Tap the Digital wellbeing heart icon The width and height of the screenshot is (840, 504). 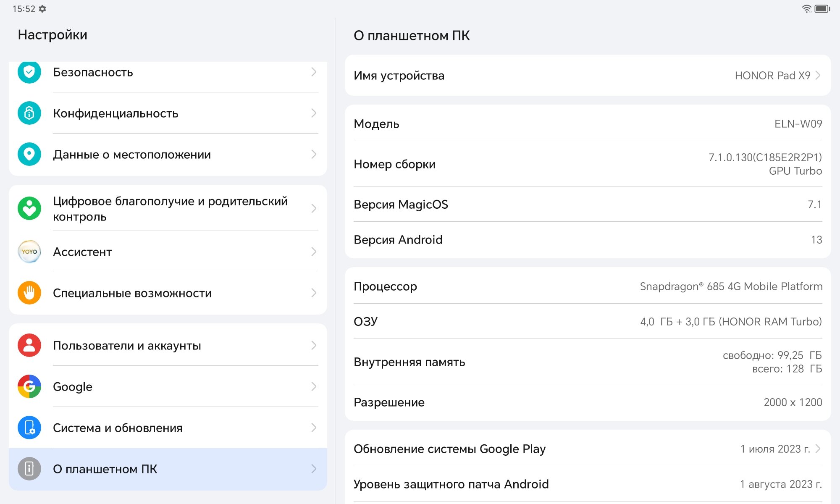29,208
